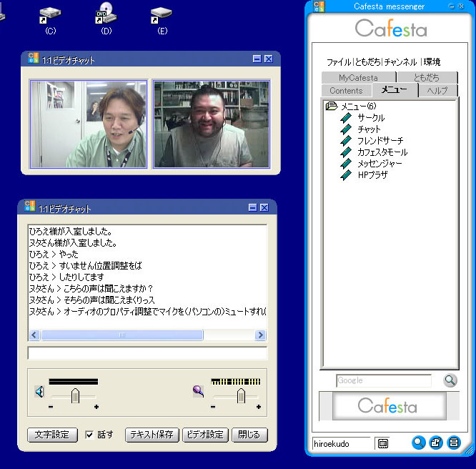Open カフェスタモール in the menu tree

tap(382, 152)
